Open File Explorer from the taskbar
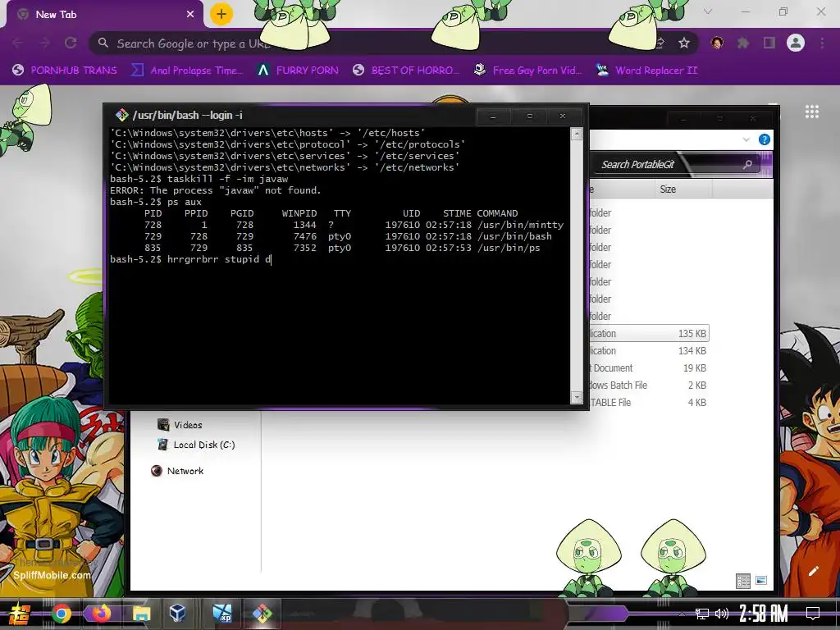Screen dimensions: 840x630 coord(141,614)
